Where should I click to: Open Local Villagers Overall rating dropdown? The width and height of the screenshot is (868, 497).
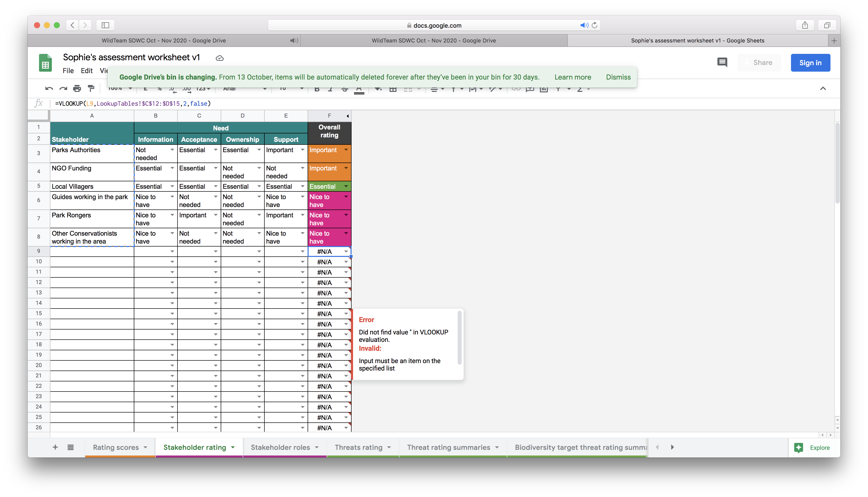click(x=346, y=186)
